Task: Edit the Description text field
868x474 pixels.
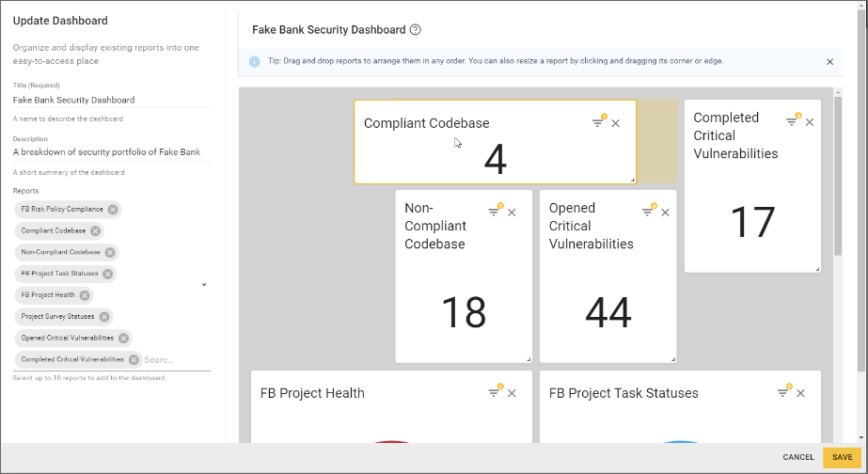Action: point(111,151)
